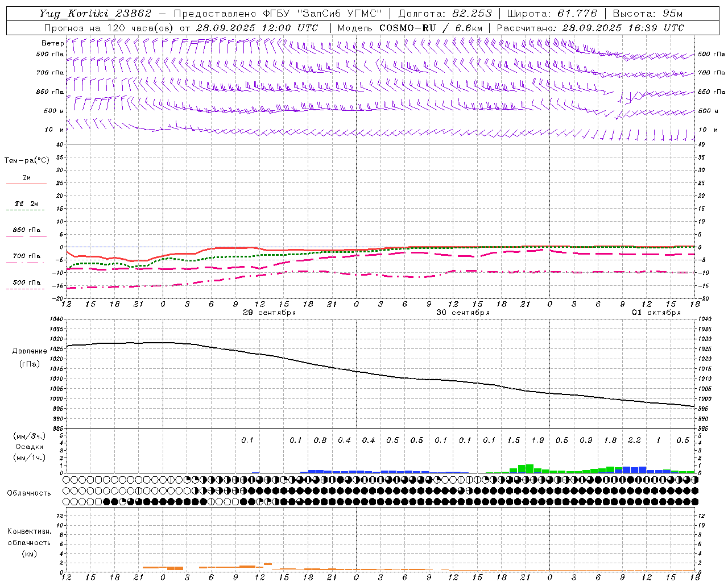Click the Yug_Korliki_23862 station title
728x582 pixels.
96,14
